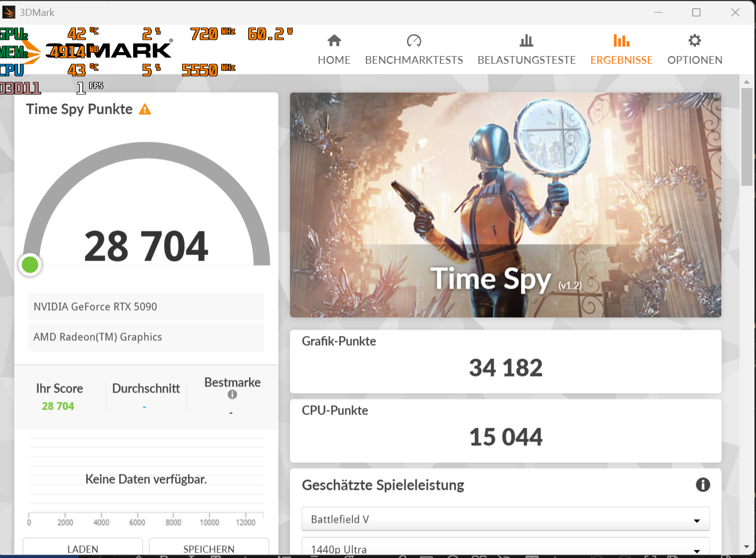This screenshot has width=756, height=558.
Task: Open the chevron on the Battlefield V selector
Action: click(x=697, y=518)
